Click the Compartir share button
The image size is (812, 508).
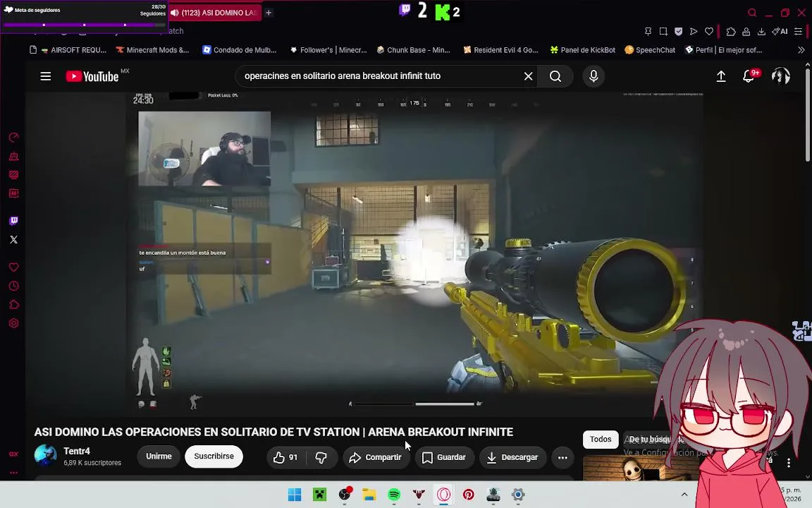(x=376, y=457)
